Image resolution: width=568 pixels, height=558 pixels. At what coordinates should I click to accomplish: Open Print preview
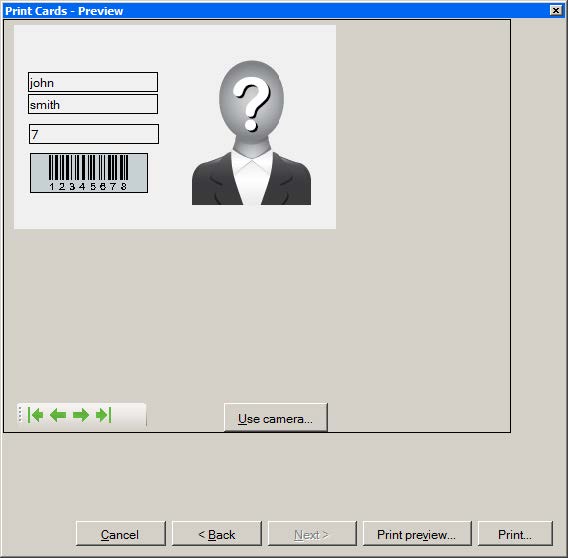(x=417, y=534)
